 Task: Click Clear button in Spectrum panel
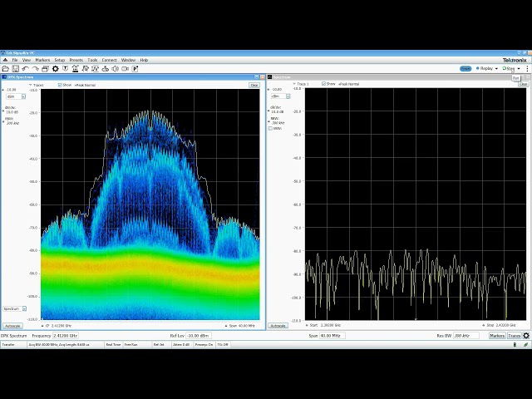pyautogui.click(x=523, y=84)
